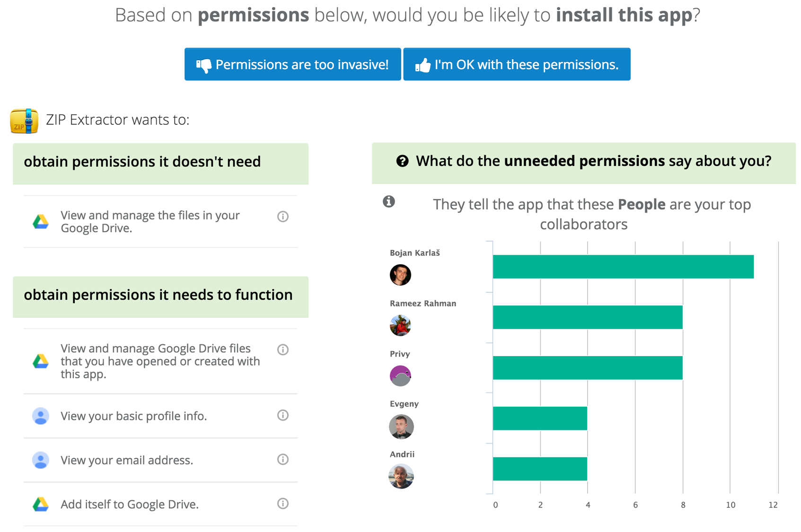Click info icon for Add itself to Drive
Viewport: 801px width, 532px height.
click(x=283, y=504)
